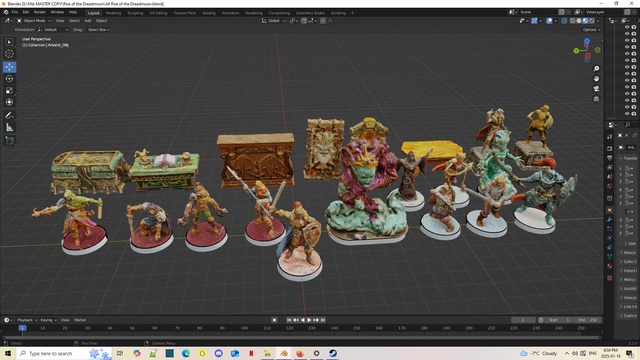Toggle viewport gizmos display
640x360 pixels.
pyautogui.click(x=534, y=21)
